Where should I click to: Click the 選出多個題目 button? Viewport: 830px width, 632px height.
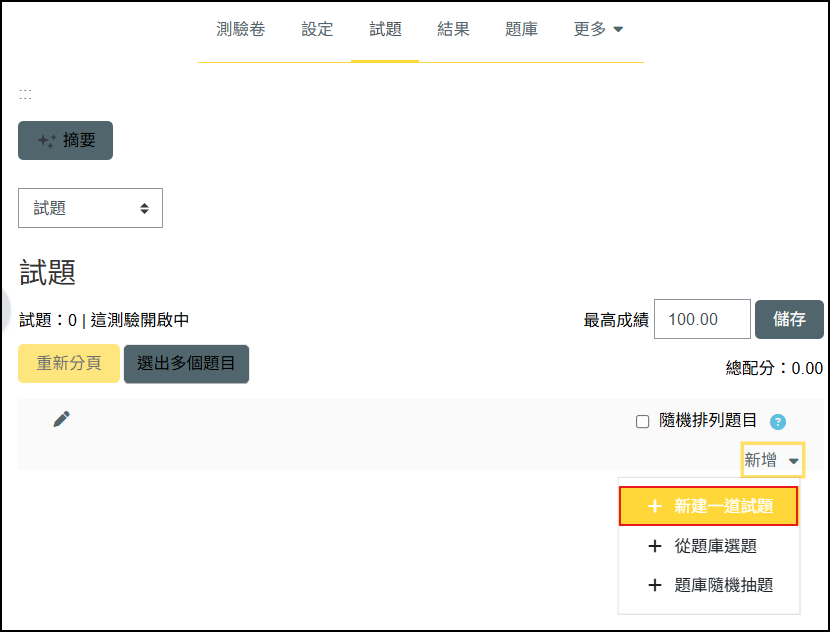[x=186, y=364]
